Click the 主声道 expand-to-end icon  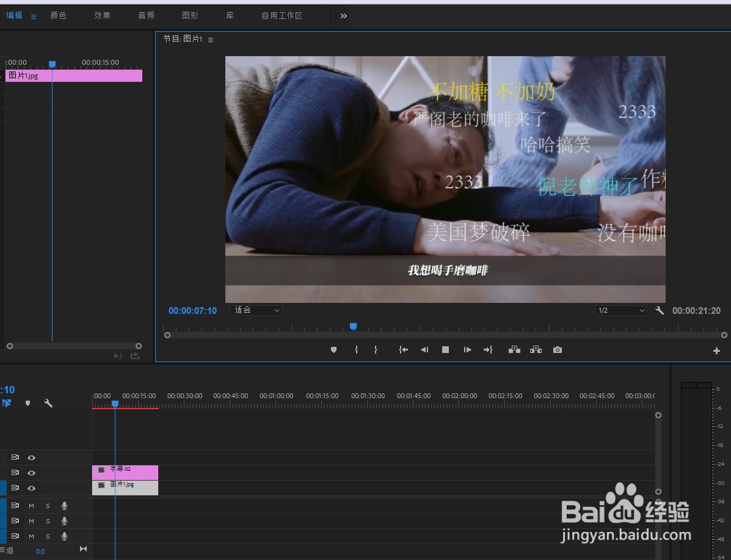tap(83, 549)
